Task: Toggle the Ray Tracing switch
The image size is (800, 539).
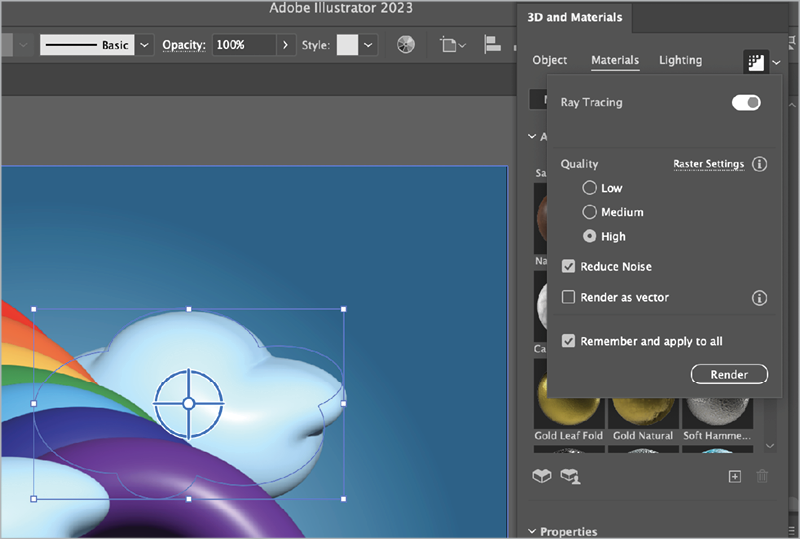Action: tap(746, 103)
